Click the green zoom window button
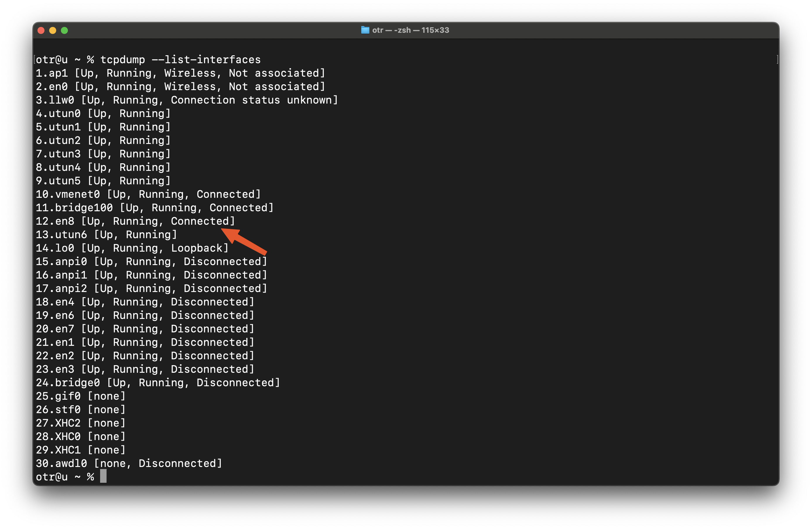This screenshot has height=529, width=812. [64, 30]
